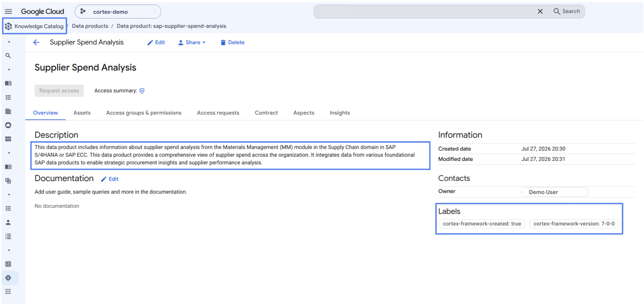The image size is (644, 305).
Task: Expand the Share dropdown
Action: pyautogui.click(x=192, y=42)
